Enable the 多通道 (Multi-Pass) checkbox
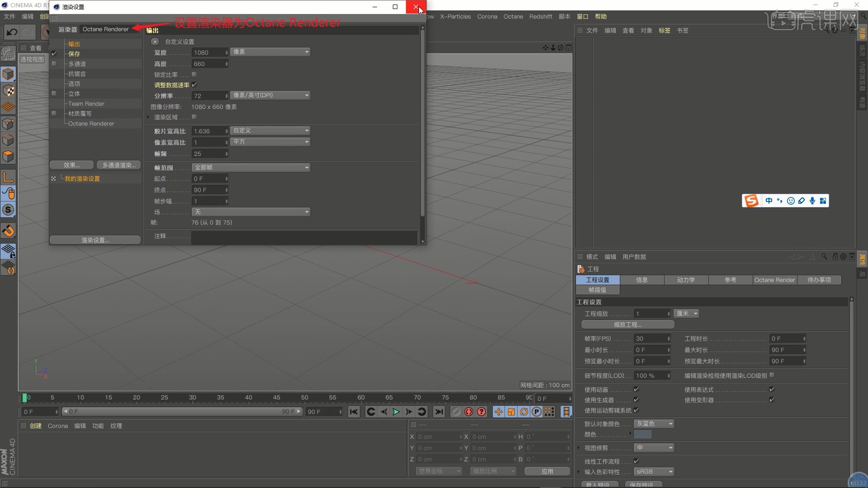 coord(54,64)
